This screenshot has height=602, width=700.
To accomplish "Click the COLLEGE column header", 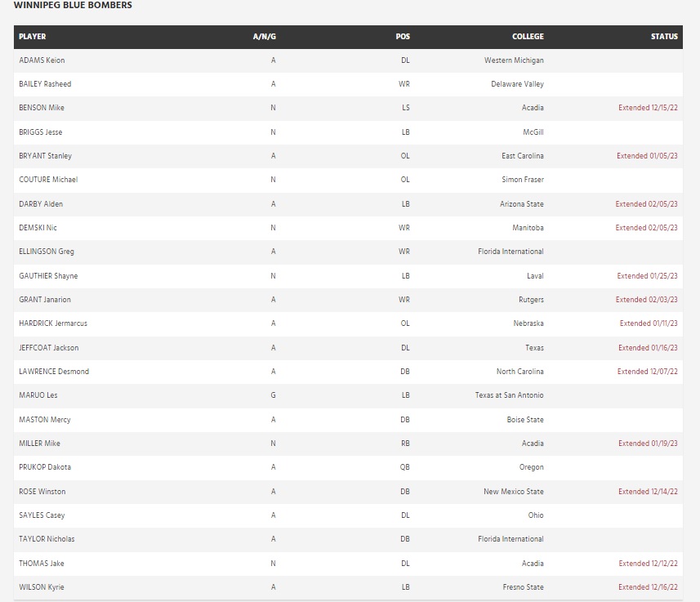I will click(528, 37).
